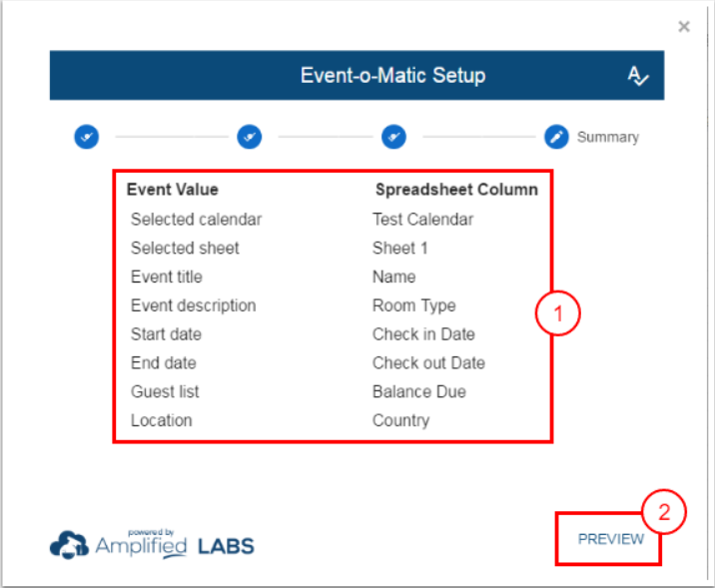Close the Event-o-Matic Setup dialog

(684, 27)
